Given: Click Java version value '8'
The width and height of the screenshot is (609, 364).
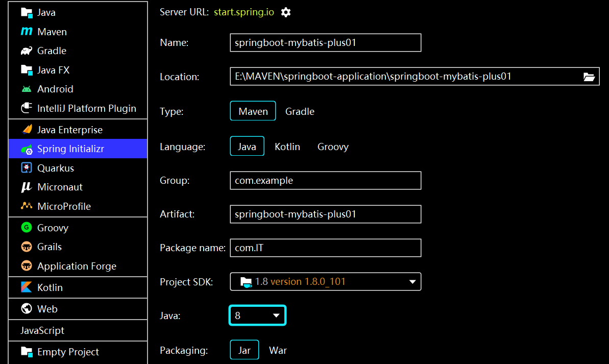Looking at the screenshot, I should click(x=238, y=316).
